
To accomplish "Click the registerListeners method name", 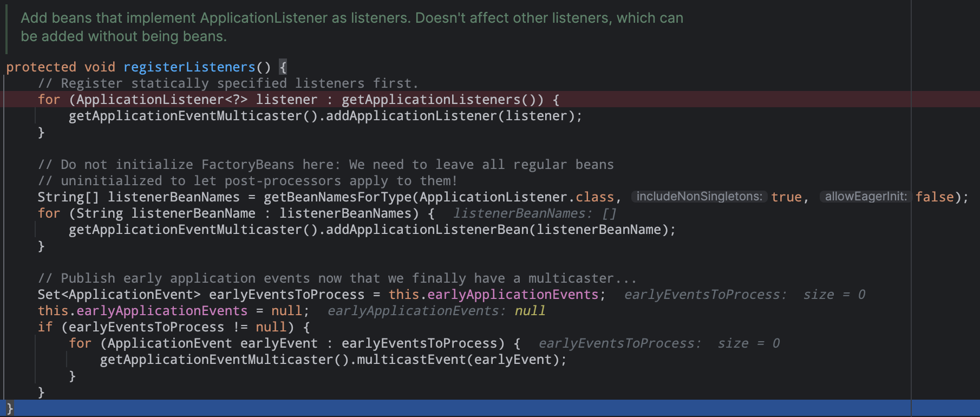I will 189,67.
